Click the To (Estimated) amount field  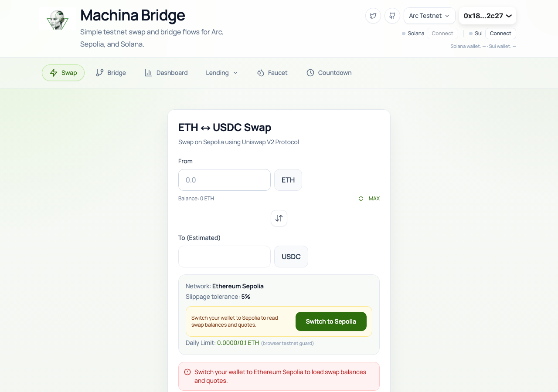click(225, 257)
